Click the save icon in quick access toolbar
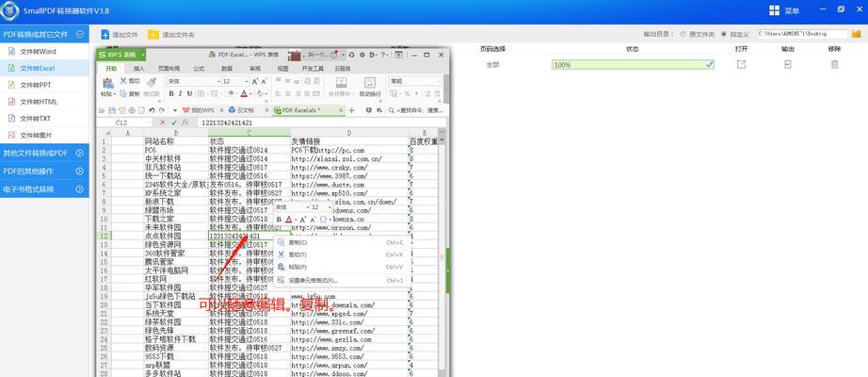The image size is (868, 377). [x=112, y=110]
